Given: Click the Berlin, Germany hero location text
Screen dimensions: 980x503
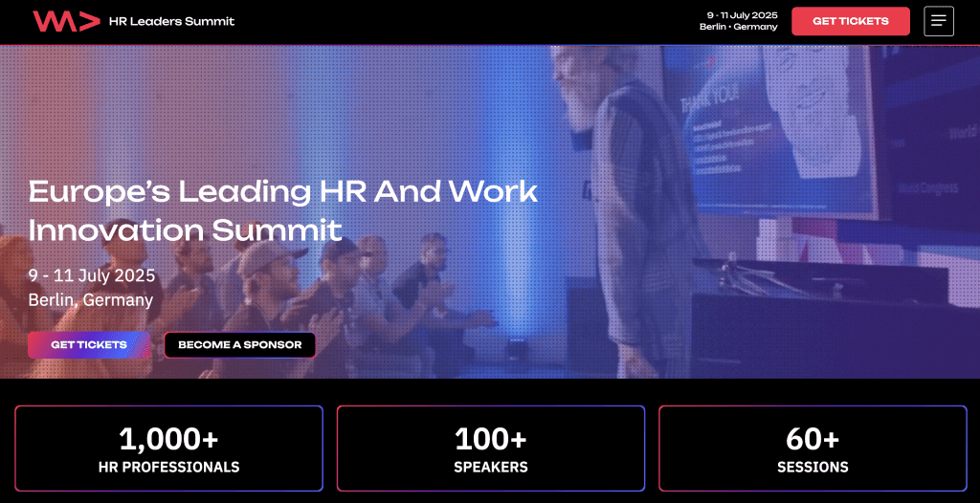Looking at the screenshot, I should 91,300.
